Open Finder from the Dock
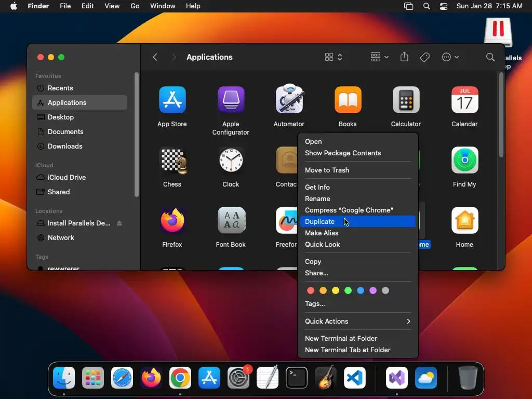The width and height of the screenshot is (532, 399). tap(64, 378)
